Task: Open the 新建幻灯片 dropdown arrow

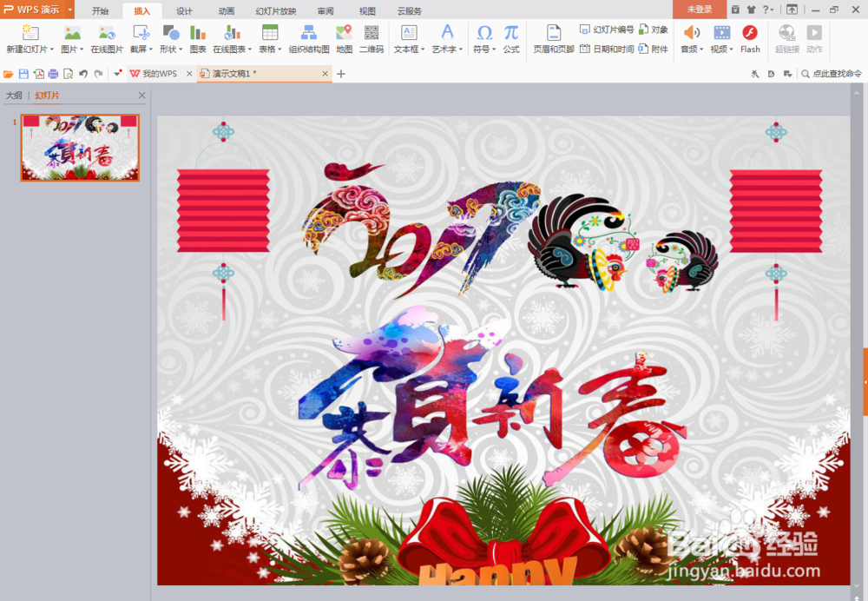Action: tap(52, 50)
